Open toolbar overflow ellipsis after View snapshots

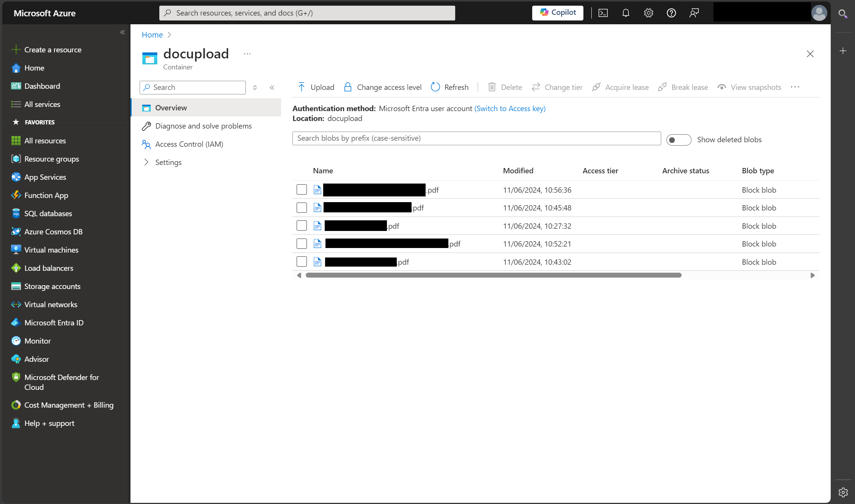pos(795,87)
